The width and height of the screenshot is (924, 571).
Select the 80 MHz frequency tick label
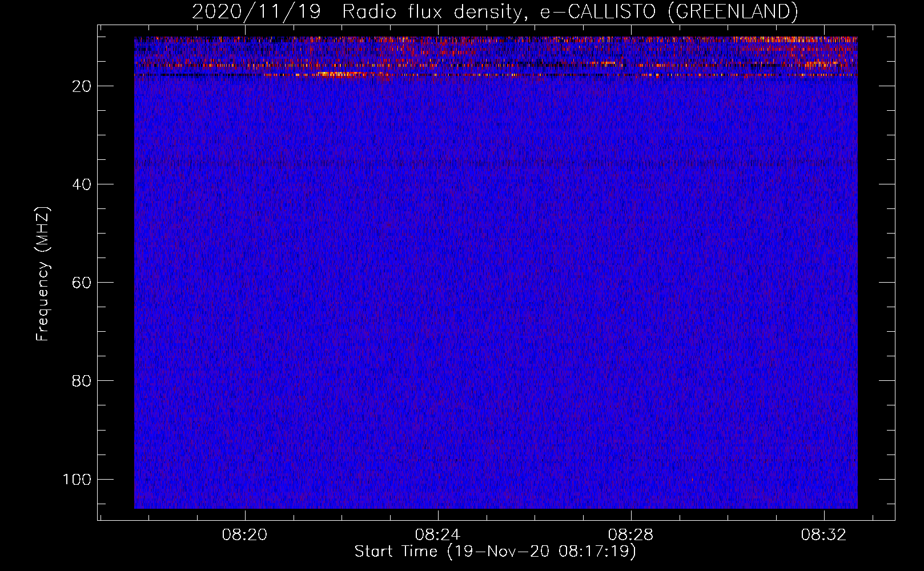82,381
